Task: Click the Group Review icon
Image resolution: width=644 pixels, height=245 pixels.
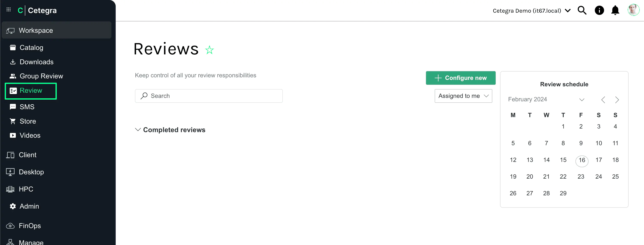Action: point(13,76)
